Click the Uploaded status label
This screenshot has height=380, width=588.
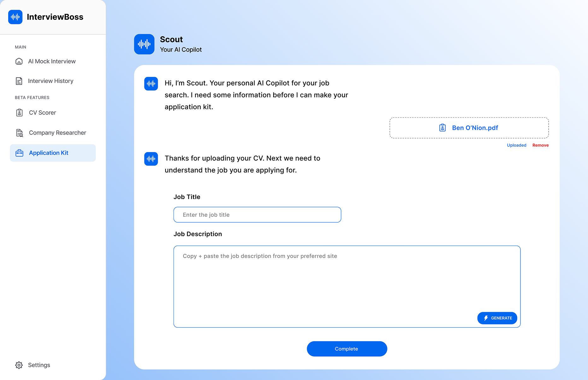[x=516, y=145]
